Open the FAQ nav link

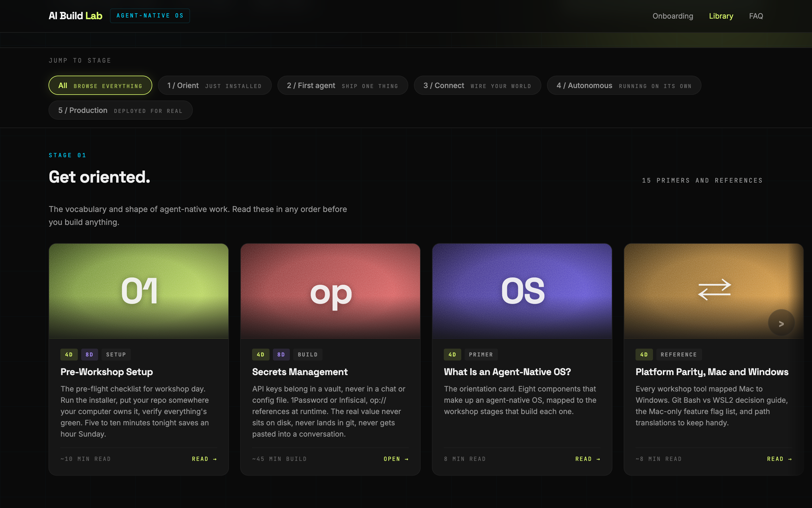click(x=756, y=16)
